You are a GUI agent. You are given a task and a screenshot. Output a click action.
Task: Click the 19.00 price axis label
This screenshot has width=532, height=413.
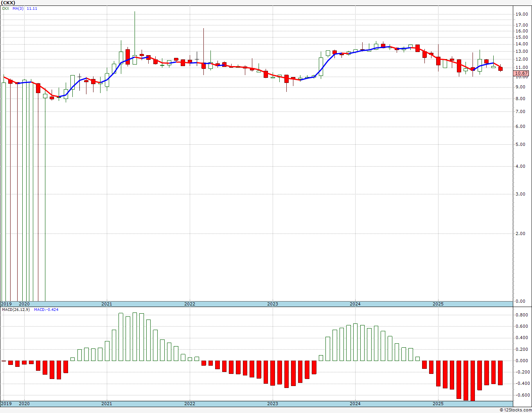pos(521,14)
